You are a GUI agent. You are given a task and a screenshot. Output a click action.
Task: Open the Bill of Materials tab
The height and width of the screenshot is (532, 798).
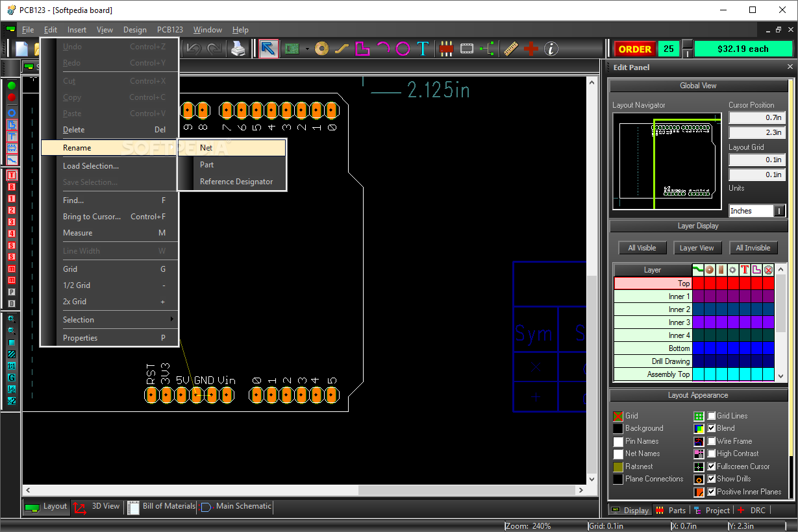pos(162,507)
